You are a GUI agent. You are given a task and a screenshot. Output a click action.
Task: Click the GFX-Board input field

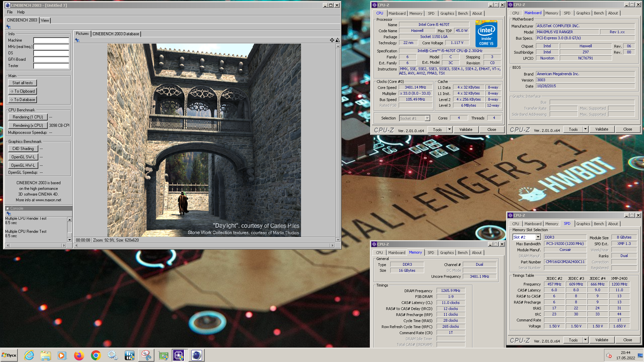pyautogui.click(x=51, y=59)
